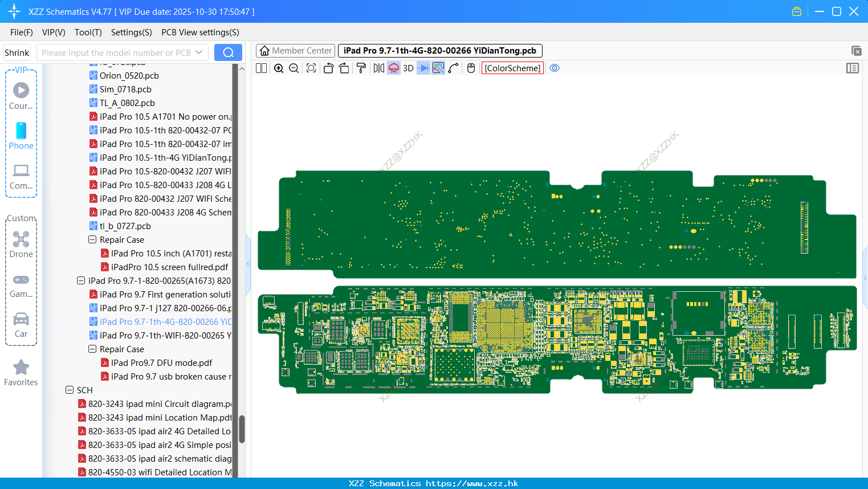This screenshot has width=868, height=489.
Task: Select the Computer category
Action: pos(21,177)
